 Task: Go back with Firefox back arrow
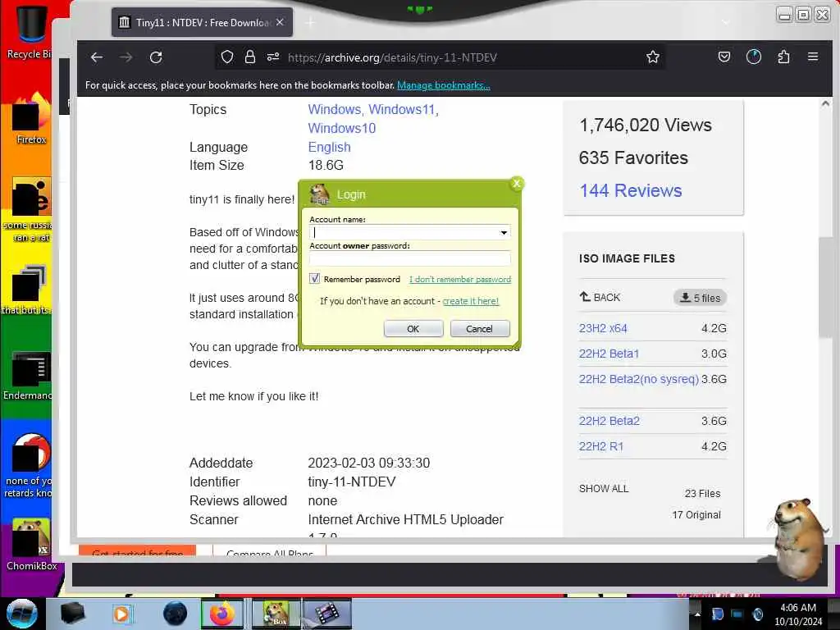pyautogui.click(x=97, y=57)
